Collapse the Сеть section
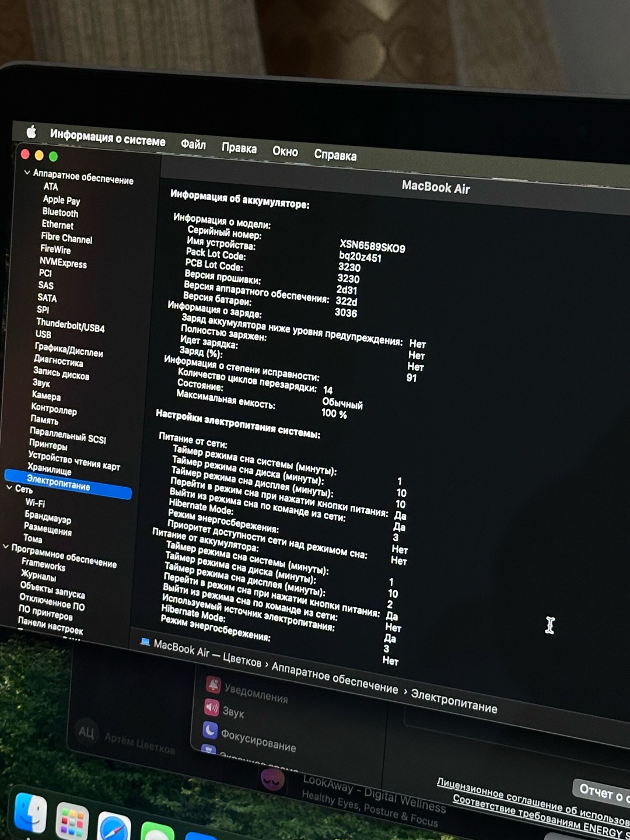Viewport: 630px width, 840px height. 9,487
